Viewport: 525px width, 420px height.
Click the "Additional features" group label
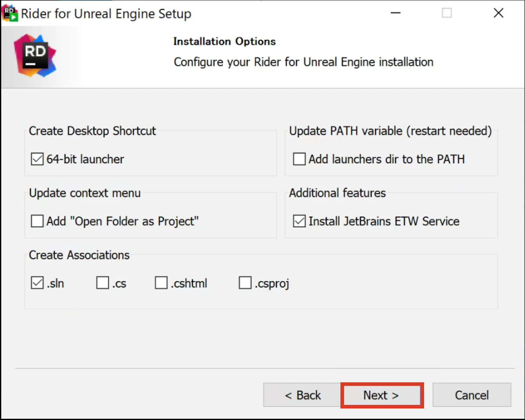click(338, 193)
